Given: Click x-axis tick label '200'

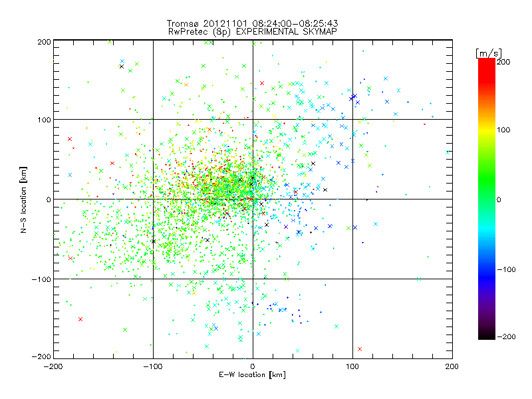Looking at the screenshot, I should [x=452, y=366].
